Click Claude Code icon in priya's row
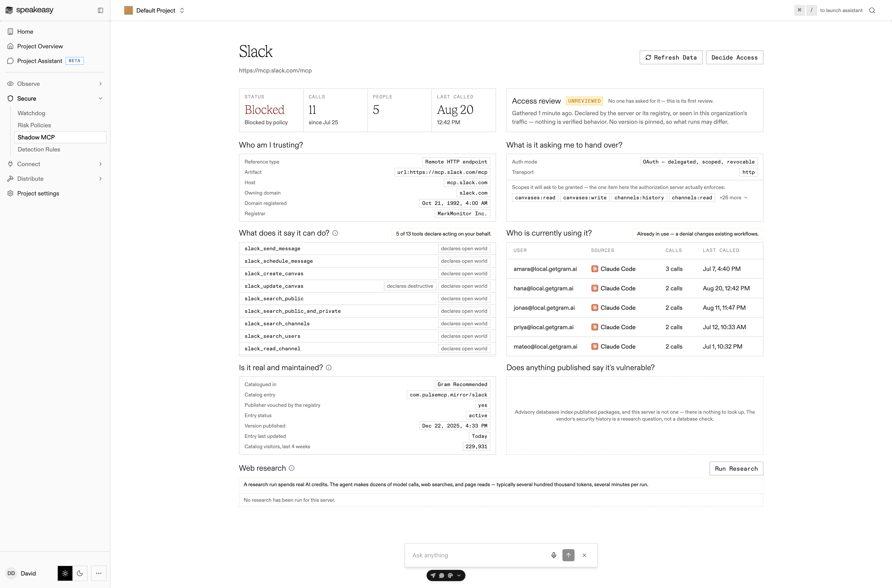892x588 pixels. pos(595,327)
